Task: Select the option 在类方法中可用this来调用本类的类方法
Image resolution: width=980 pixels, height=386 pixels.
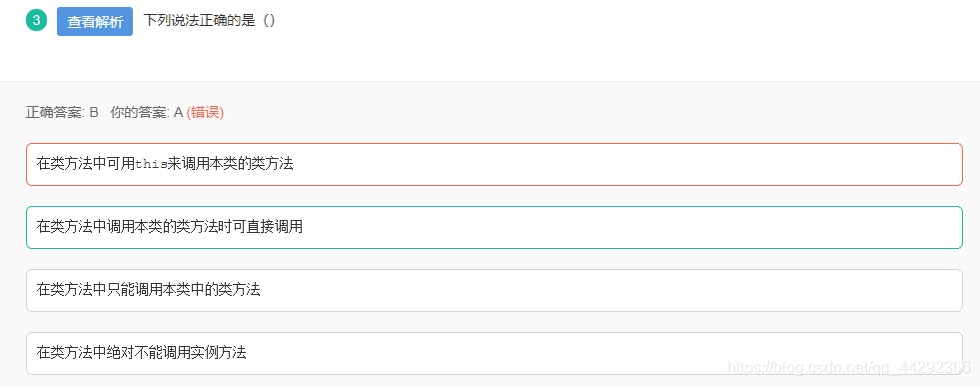Action: click(x=493, y=165)
